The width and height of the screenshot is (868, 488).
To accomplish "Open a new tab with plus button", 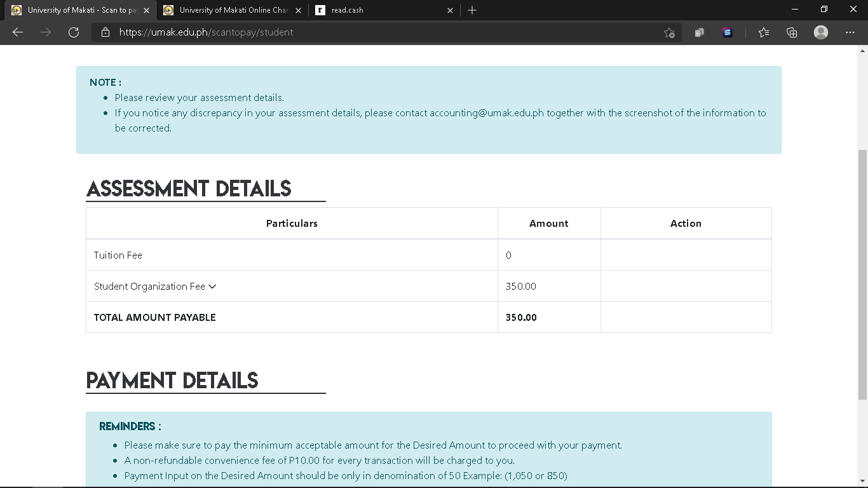I will [471, 10].
